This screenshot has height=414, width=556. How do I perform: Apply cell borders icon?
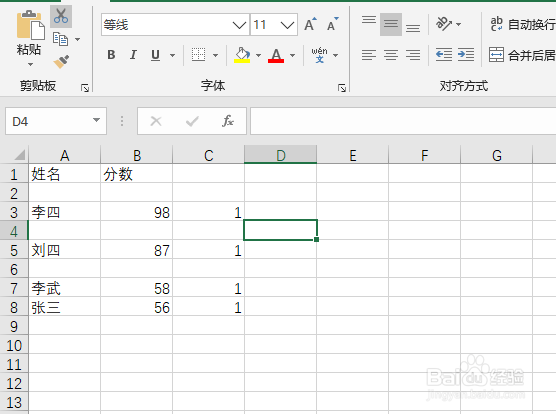click(x=198, y=55)
